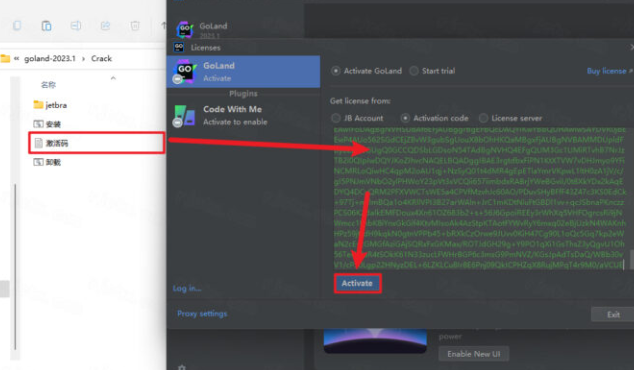The width and height of the screenshot is (634, 370).
Task: Select the 卸载 file name
Action: tap(53, 162)
